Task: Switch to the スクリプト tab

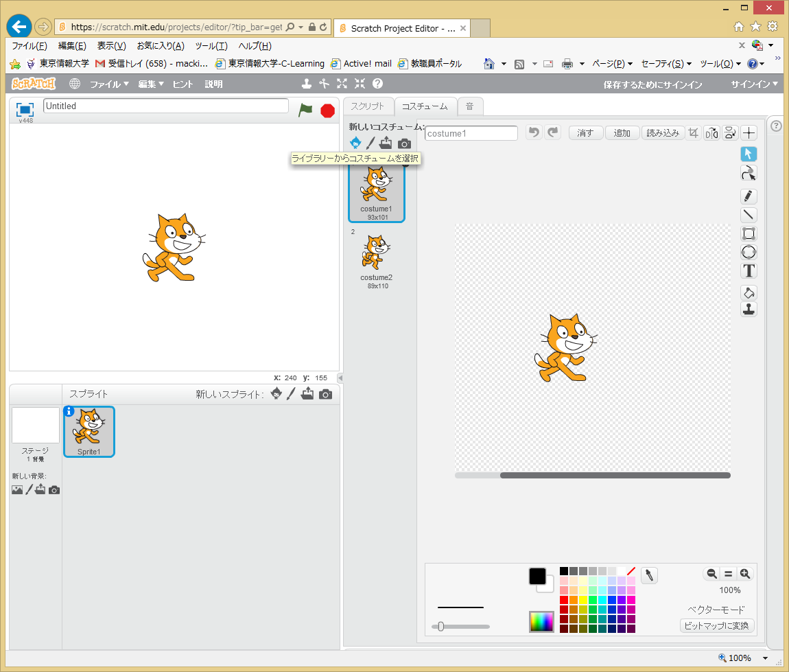Action: pyautogui.click(x=367, y=106)
